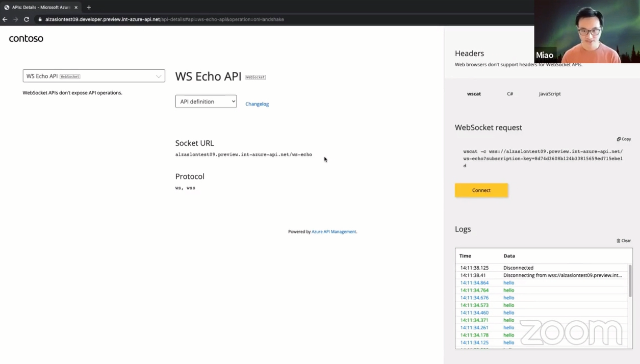Click the Time column header

(x=465, y=256)
